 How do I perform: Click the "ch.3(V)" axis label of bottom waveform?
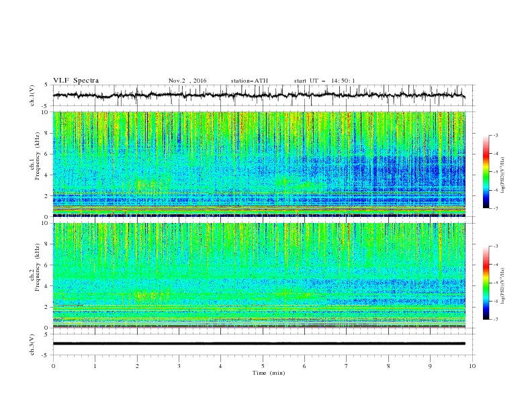32,345
